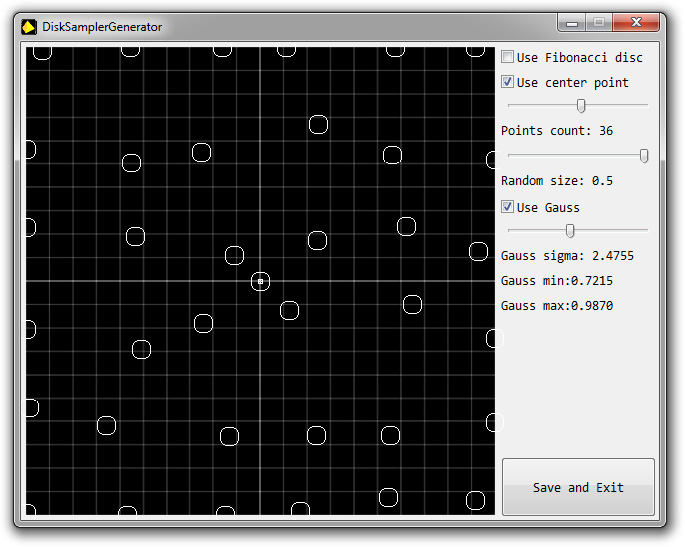Screen dimensions: 685x547
Task: Click the Random size: 0.5 label
Action: coord(557,181)
